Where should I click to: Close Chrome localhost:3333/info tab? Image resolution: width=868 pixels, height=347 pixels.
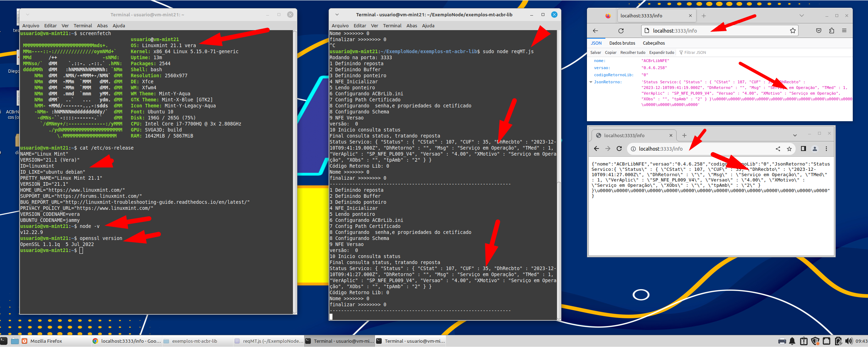pyautogui.click(x=671, y=135)
